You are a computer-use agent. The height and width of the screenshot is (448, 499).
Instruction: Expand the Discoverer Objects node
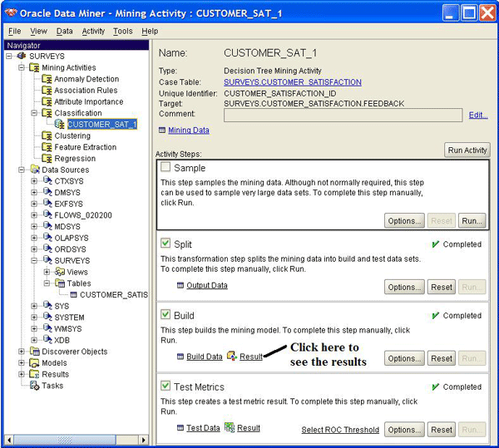point(22,352)
